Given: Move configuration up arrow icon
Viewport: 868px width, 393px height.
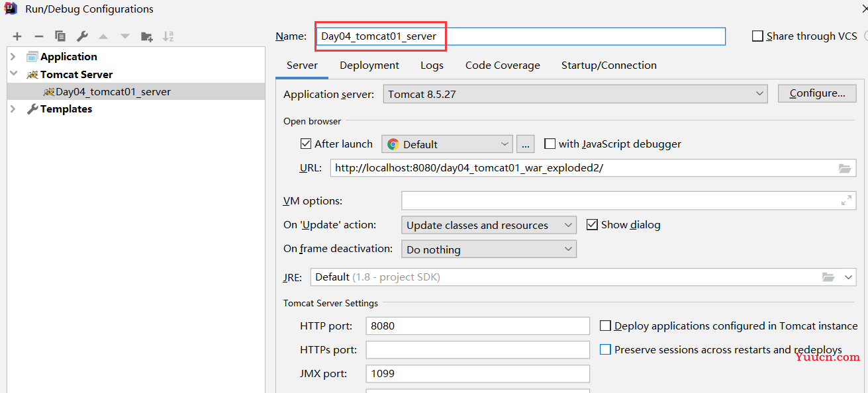Looking at the screenshot, I should (103, 36).
